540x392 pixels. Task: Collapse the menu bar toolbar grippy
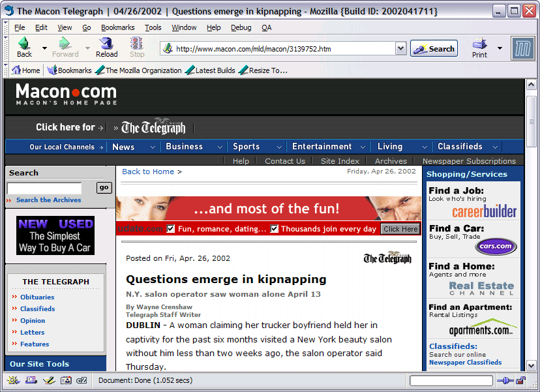pyautogui.click(x=5, y=27)
